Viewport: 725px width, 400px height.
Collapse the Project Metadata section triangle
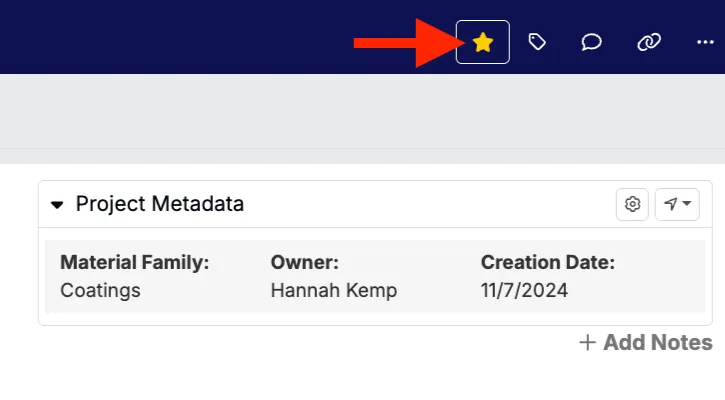click(x=57, y=205)
